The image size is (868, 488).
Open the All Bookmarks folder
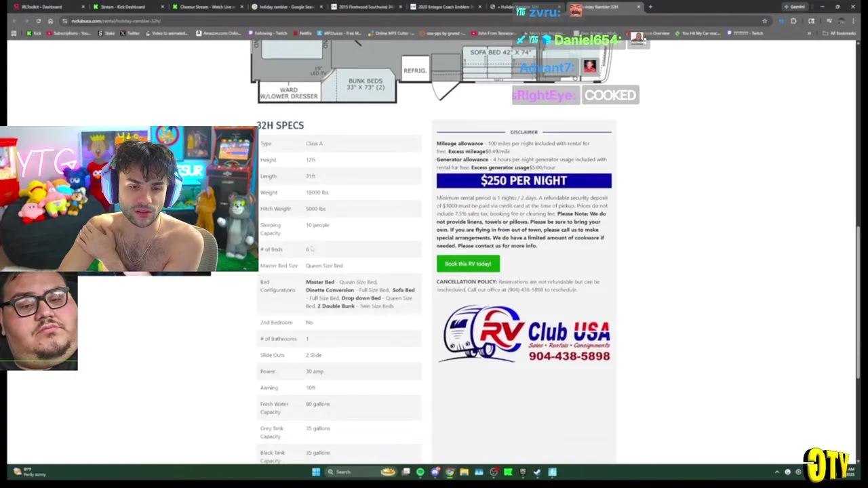tap(840, 33)
